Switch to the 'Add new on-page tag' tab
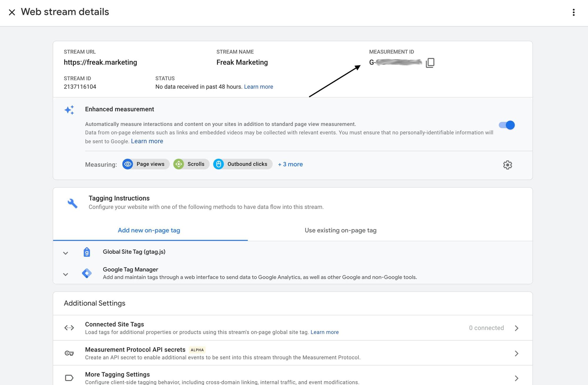This screenshot has width=588, height=385. coord(149,230)
